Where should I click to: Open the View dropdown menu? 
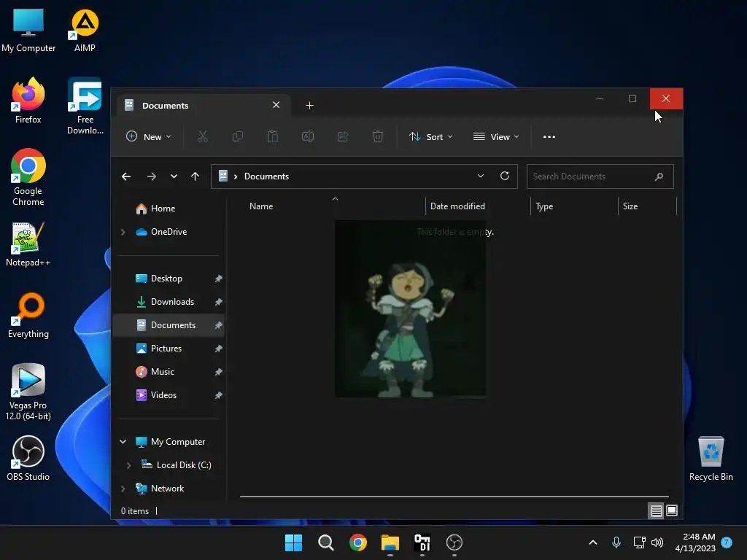[x=496, y=136]
